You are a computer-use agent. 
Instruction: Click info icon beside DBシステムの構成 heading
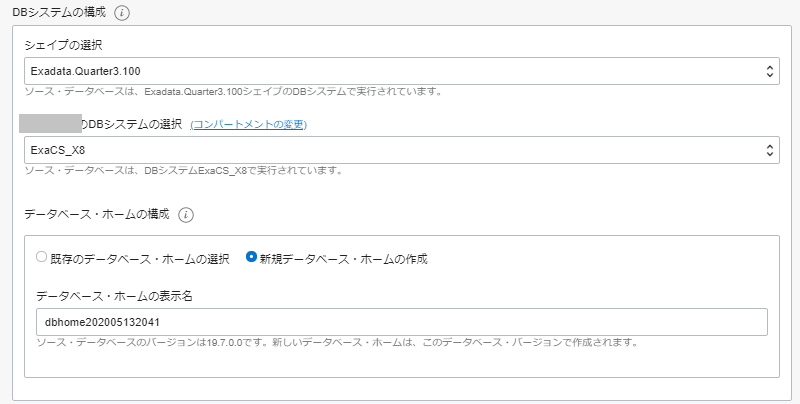pyautogui.click(x=123, y=13)
